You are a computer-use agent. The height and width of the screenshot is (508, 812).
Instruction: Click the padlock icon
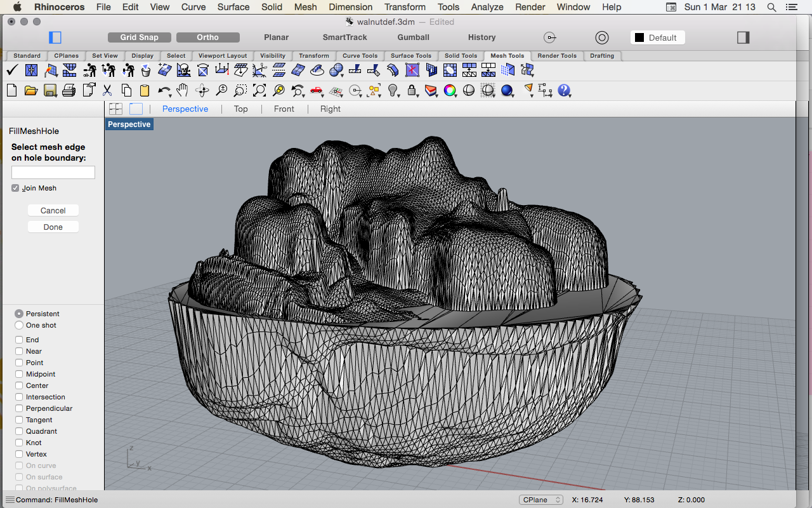click(x=412, y=90)
